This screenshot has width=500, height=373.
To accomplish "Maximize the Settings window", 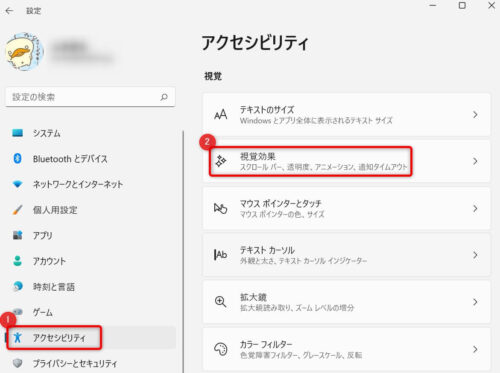I will point(462,5).
